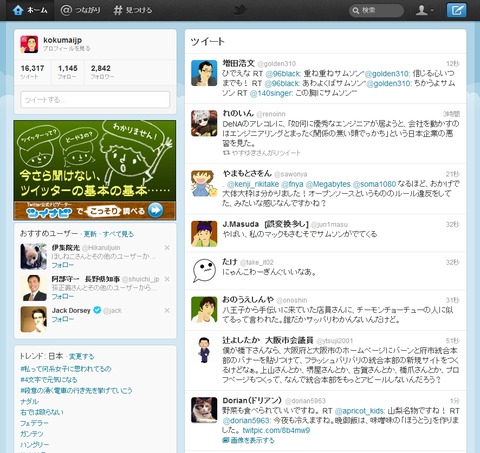The width and height of the screenshot is (480, 453).
Task: Open 辻よしたか 大阪市会議員 avatar
Action: 204,350
